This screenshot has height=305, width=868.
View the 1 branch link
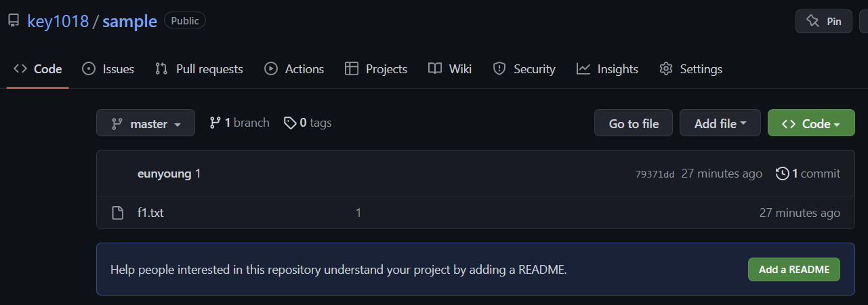239,123
